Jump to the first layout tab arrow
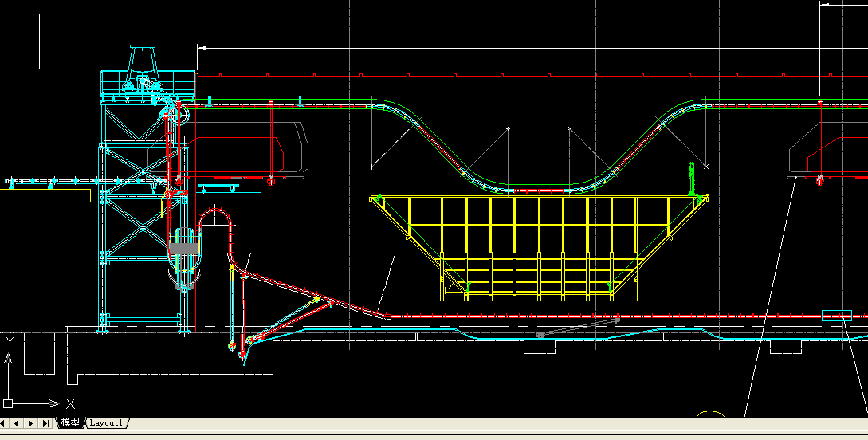The width and height of the screenshot is (868, 440). click(8, 422)
